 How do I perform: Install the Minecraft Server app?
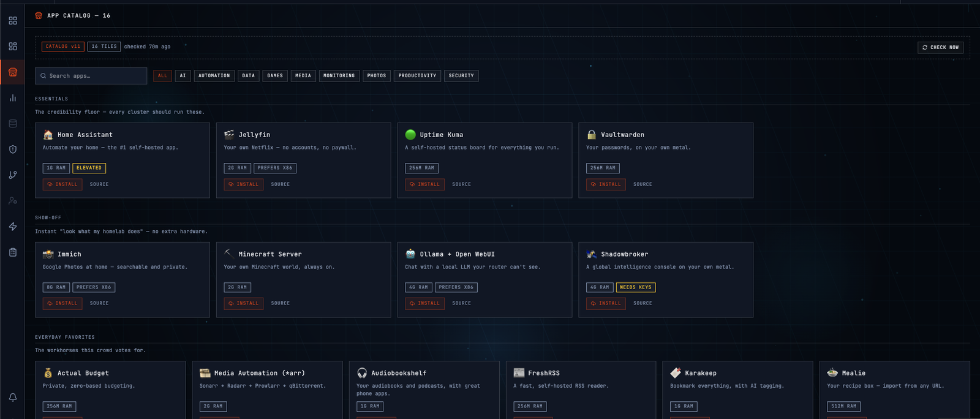click(244, 303)
